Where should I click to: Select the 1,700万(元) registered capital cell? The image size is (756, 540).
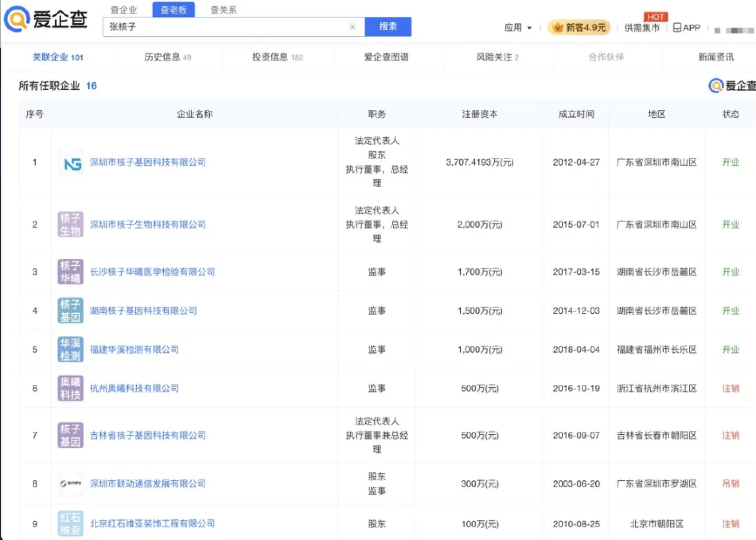(x=480, y=272)
